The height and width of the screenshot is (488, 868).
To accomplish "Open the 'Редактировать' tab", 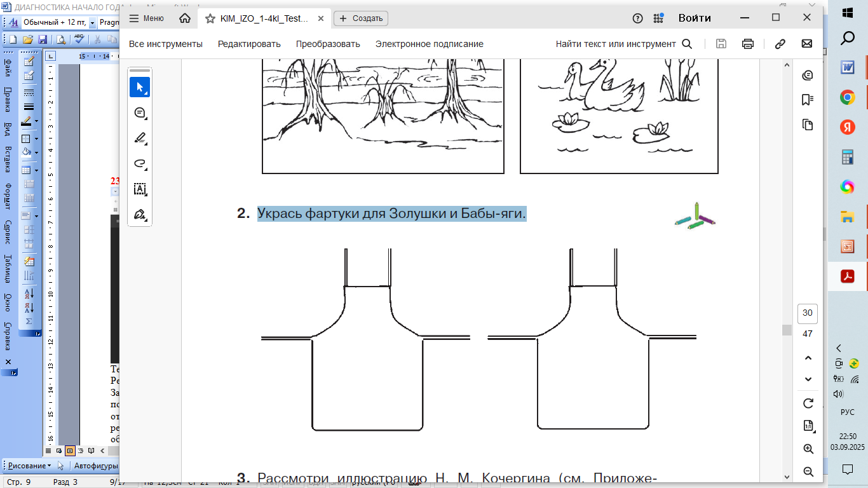I will (x=249, y=44).
